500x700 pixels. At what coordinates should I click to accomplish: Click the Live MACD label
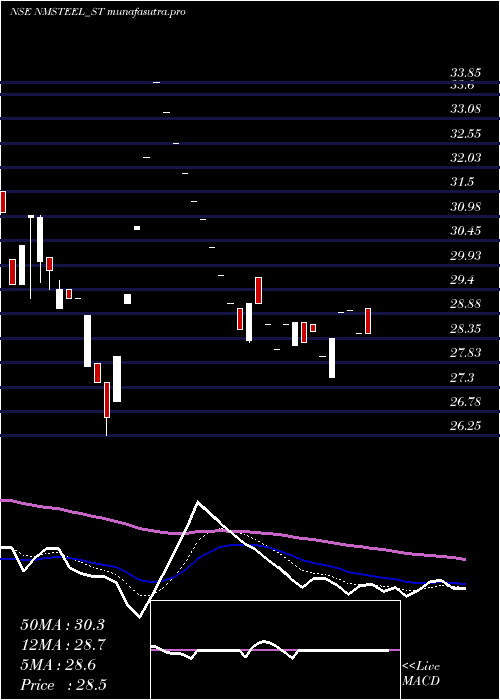(421, 673)
